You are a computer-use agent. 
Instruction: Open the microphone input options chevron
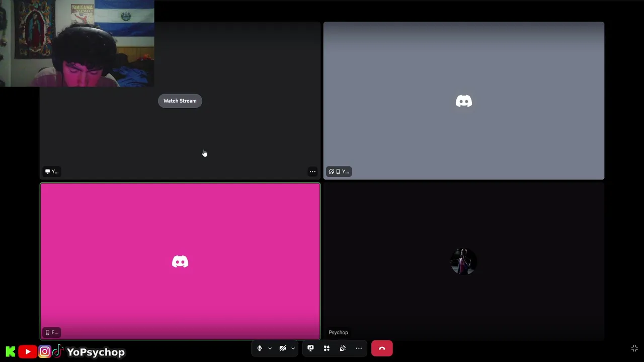[270, 348]
